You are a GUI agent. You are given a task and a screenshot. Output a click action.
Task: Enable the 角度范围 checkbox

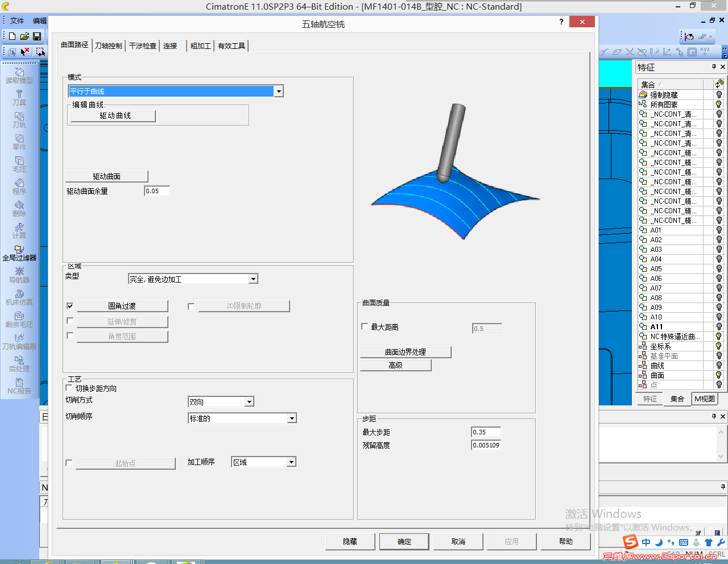point(70,336)
